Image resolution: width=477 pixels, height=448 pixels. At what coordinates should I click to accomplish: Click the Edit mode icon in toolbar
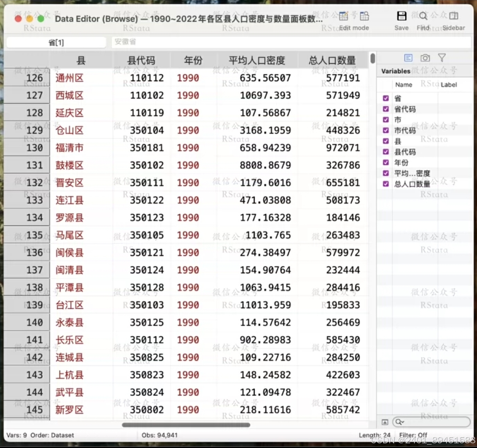(344, 16)
